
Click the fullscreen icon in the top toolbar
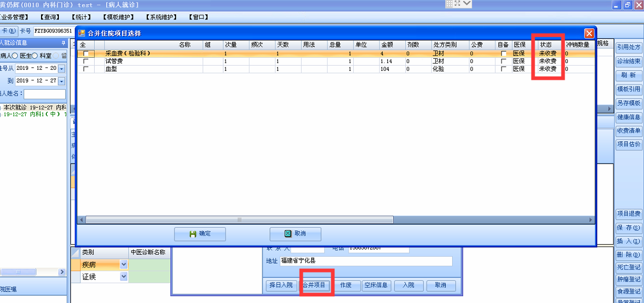pyautogui.click(x=457, y=4)
